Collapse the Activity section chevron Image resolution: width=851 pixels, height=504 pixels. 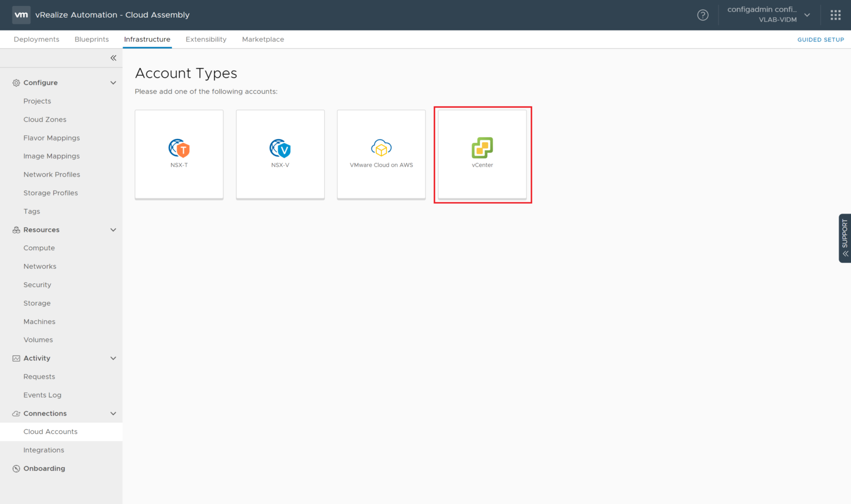[x=113, y=358]
